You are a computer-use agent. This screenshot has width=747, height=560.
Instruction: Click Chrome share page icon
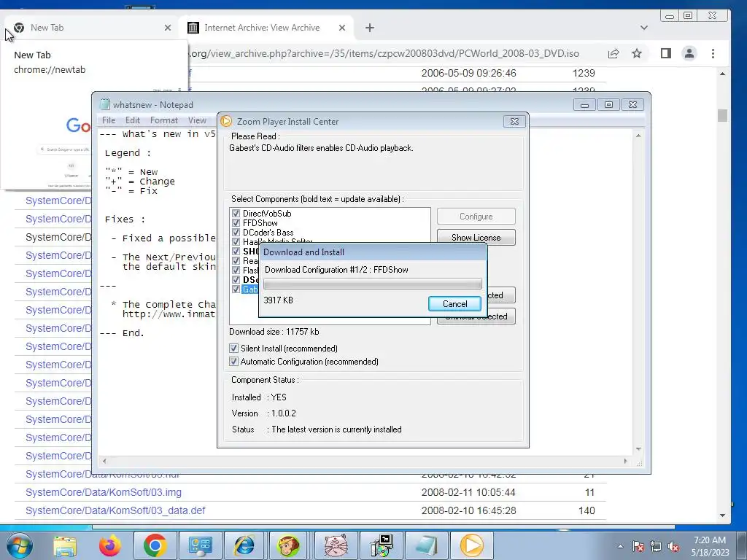[614, 53]
